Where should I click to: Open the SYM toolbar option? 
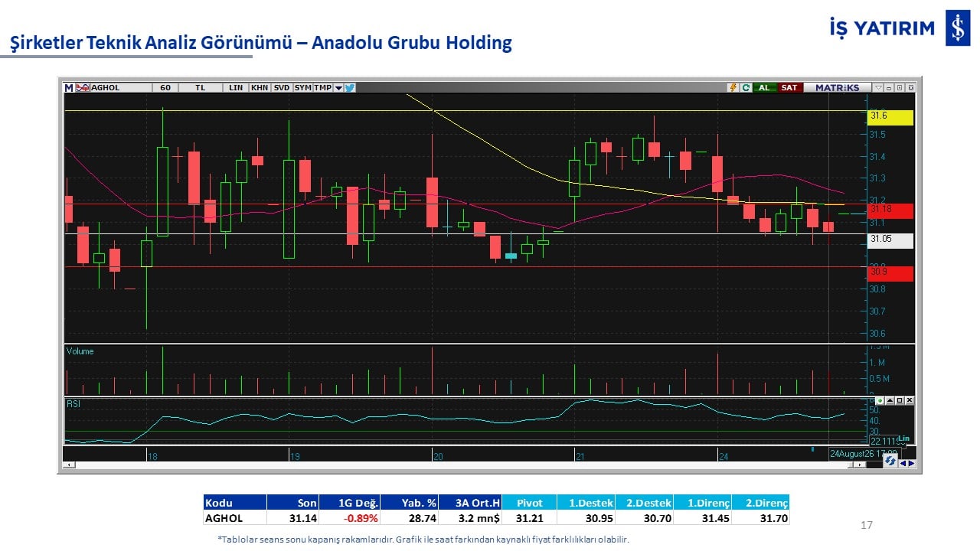[303, 87]
